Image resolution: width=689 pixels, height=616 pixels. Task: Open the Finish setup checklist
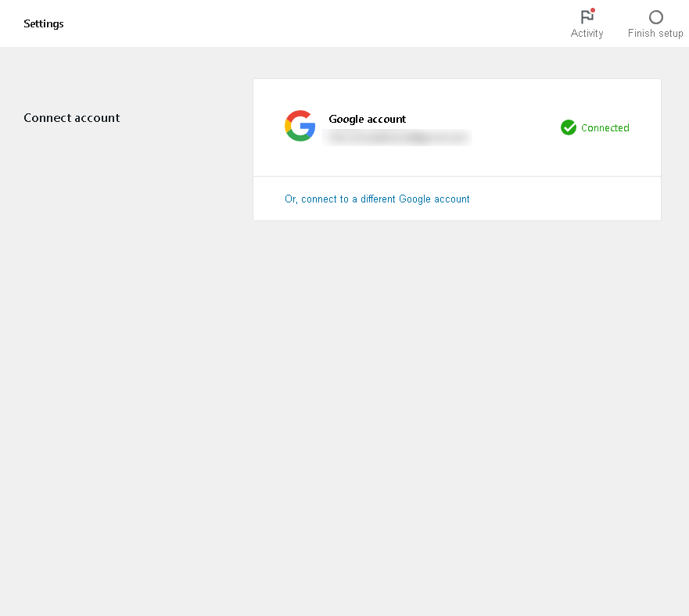coord(655,23)
